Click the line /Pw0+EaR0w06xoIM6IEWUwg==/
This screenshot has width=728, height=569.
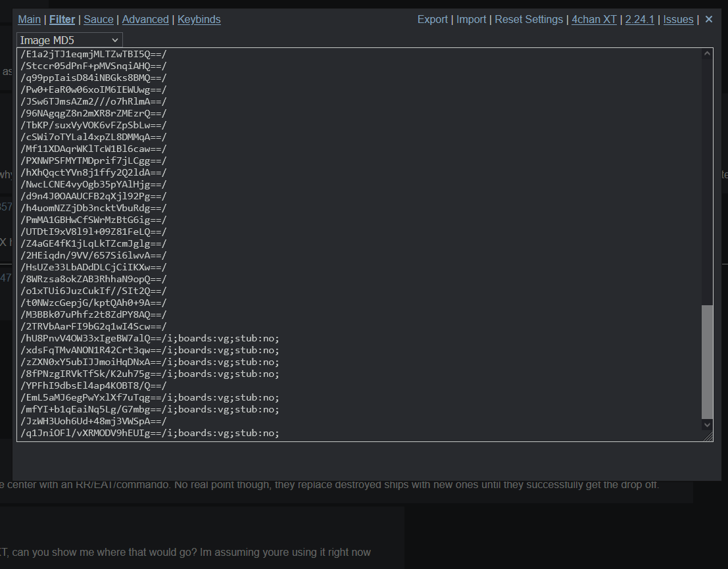[x=93, y=89]
